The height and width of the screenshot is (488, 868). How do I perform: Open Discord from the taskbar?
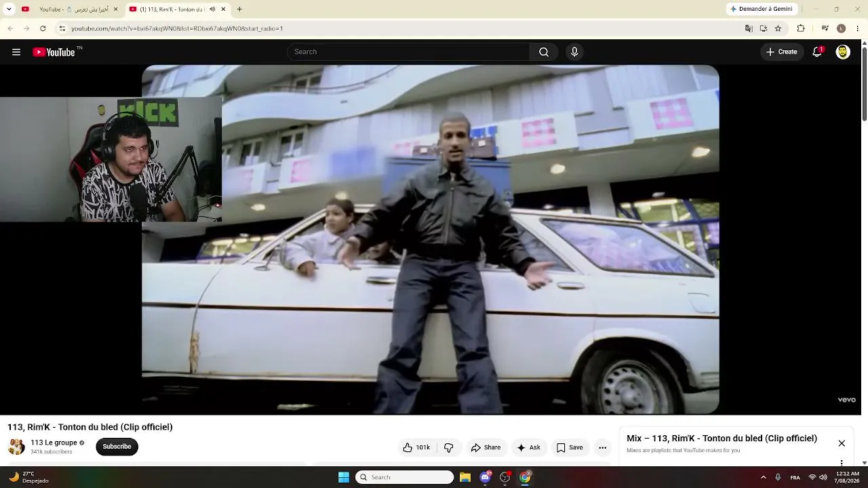pos(486,477)
